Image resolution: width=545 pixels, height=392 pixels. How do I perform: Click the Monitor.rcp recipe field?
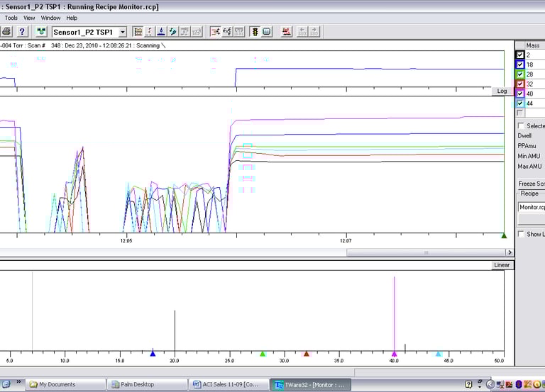(532, 207)
